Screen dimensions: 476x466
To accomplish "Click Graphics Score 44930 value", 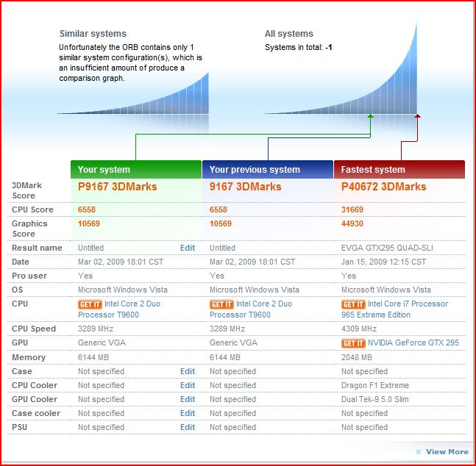I will pyautogui.click(x=352, y=223).
